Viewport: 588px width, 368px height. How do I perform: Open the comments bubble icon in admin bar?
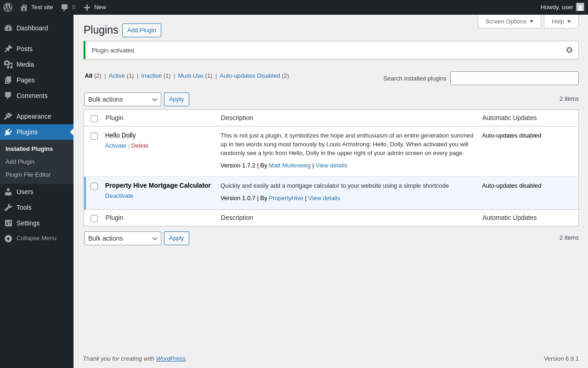(65, 7)
